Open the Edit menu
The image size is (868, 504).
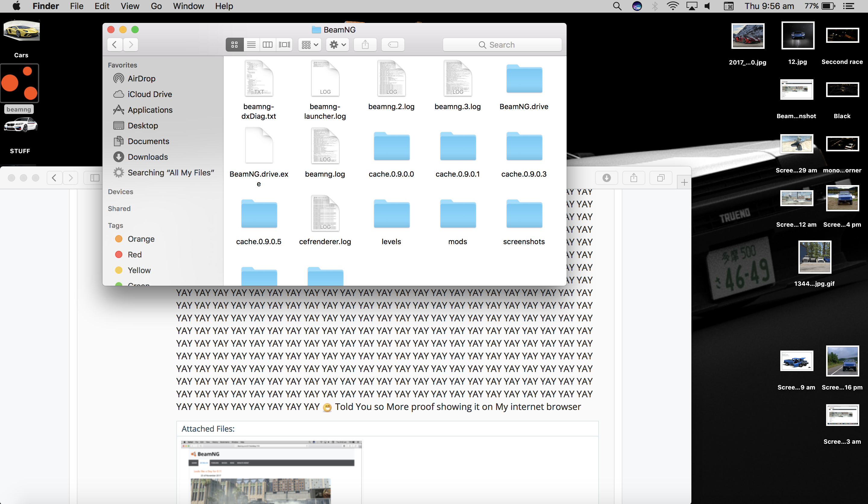tap(102, 6)
